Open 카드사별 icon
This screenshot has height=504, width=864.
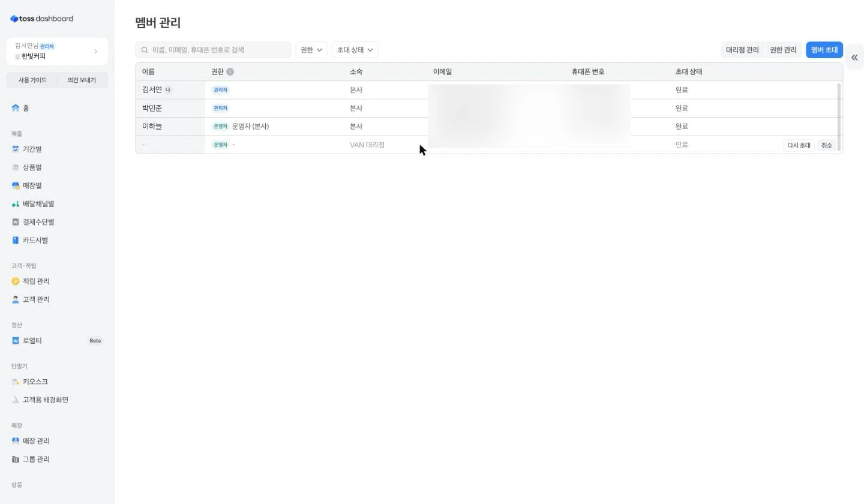[x=16, y=240]
